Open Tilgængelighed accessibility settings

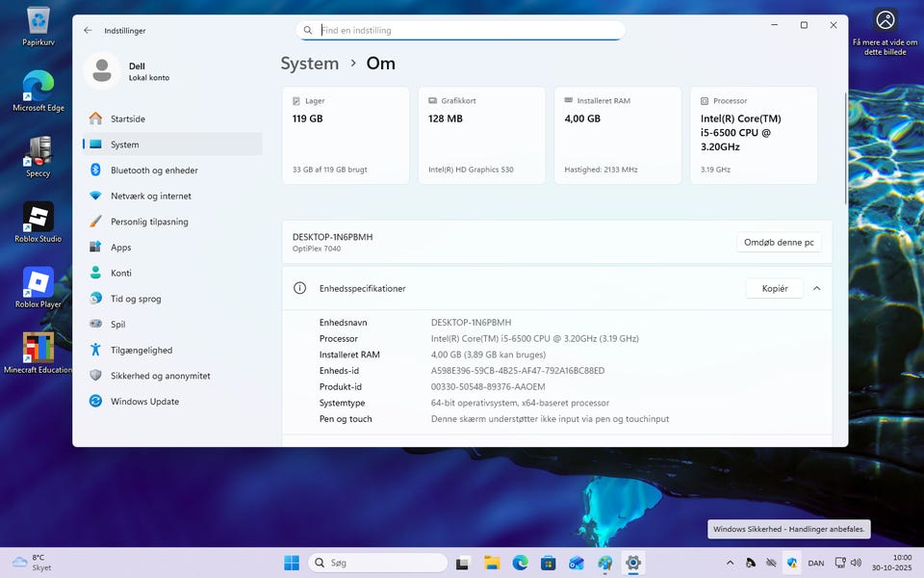141,351
